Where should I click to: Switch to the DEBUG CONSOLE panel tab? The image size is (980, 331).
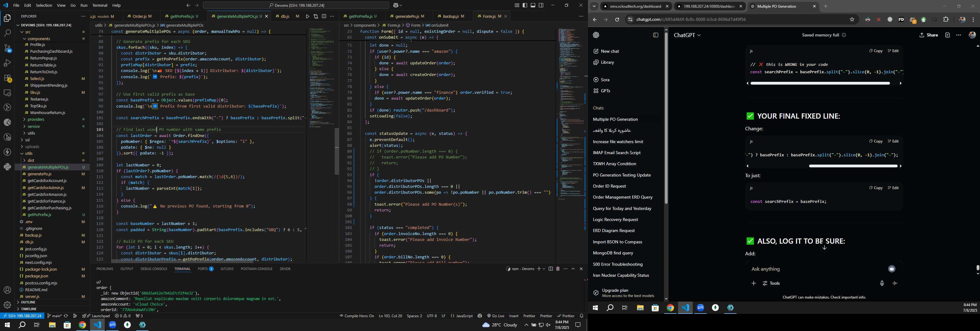coord(154,269)
